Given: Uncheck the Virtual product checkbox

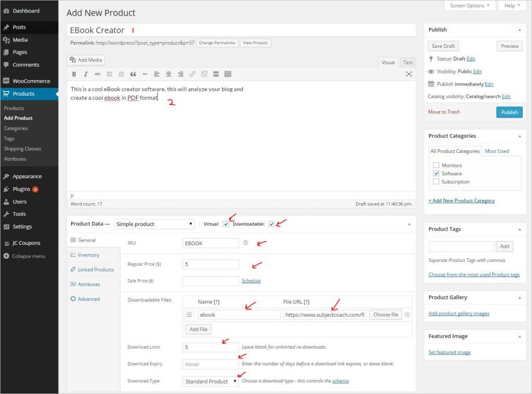Looking at the screenshot, I should (225, 224).
